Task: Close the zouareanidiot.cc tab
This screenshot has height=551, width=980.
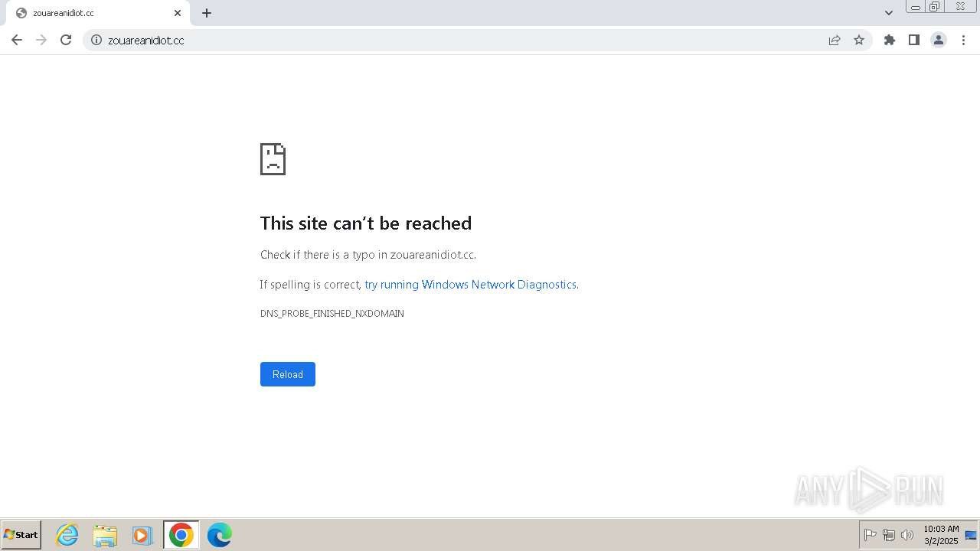Action: 178,13
